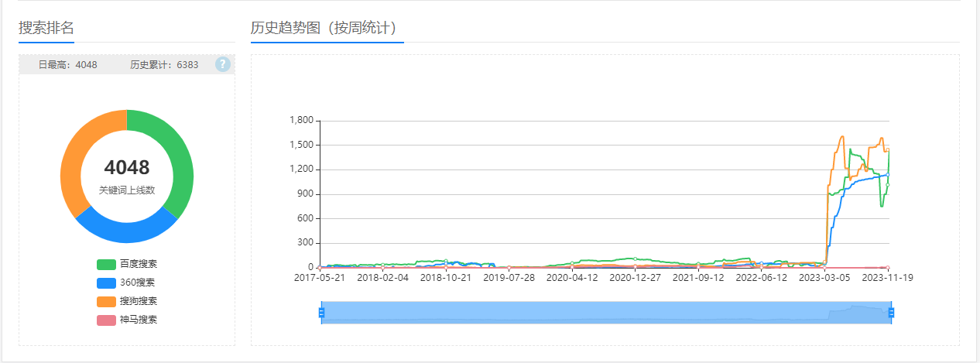Viewport: 980px width, 363px height.
Task: Click the middle of the blue range bar
Action: pos(606,313)
